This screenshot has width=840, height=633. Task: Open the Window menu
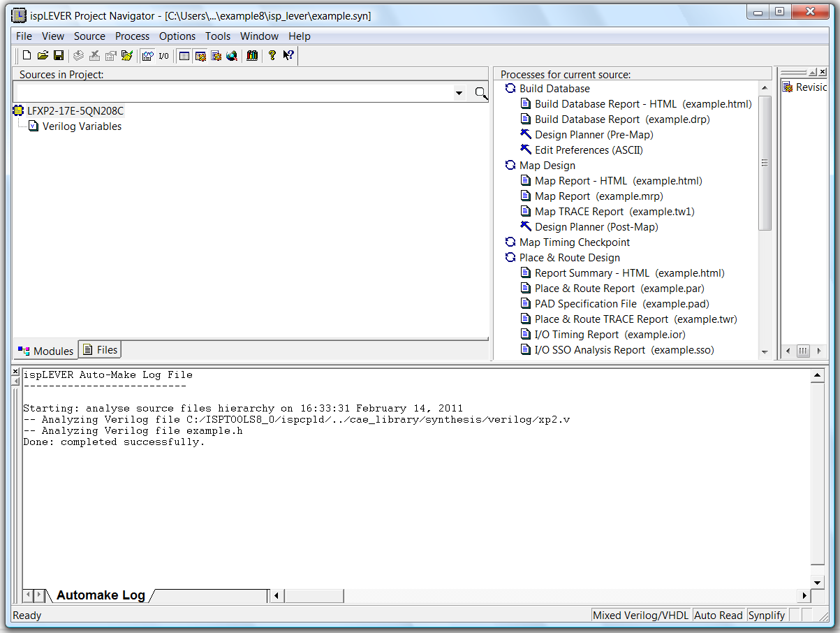pos(259,36)
